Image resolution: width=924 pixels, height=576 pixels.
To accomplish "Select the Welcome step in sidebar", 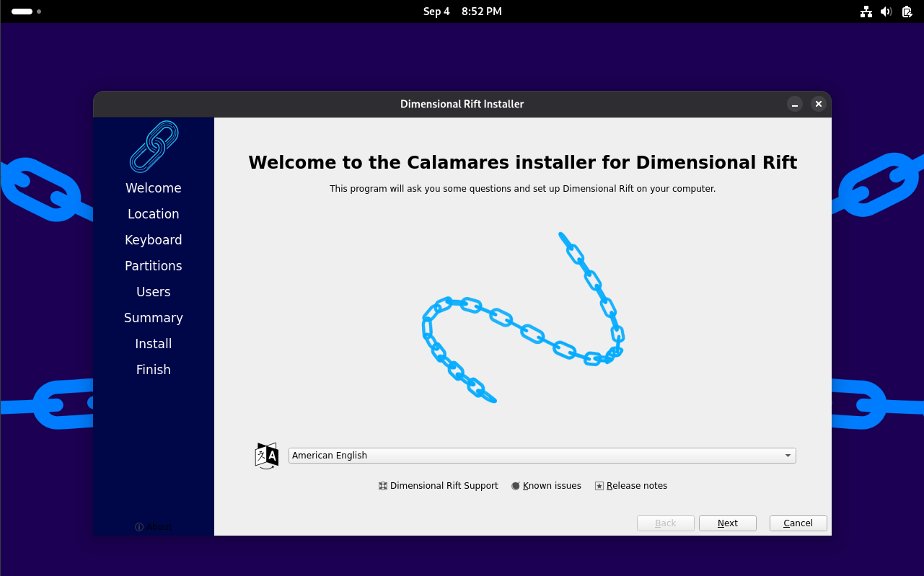I will 154,188.
